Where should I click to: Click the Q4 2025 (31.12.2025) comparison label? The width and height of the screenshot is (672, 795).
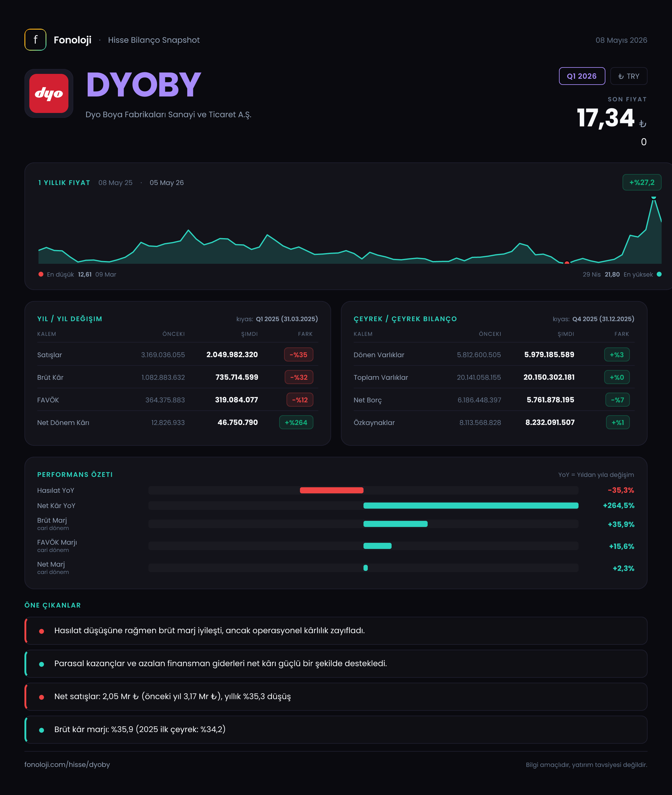pos(603,319)
